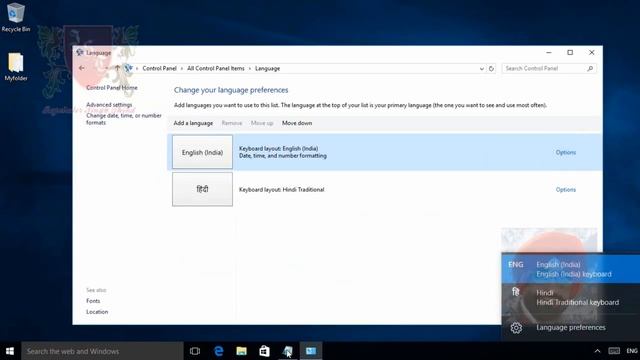The height and width of the screenshot is (360, 640).
Task: Open the Fonts link under See also
Action: [x=93, y=301]
